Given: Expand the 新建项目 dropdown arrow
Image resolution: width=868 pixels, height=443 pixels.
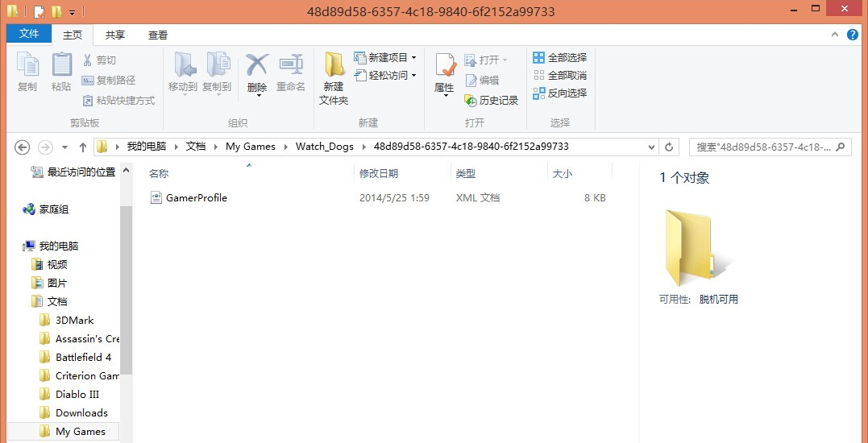Looking at the screenshot, I should [414, 57].
